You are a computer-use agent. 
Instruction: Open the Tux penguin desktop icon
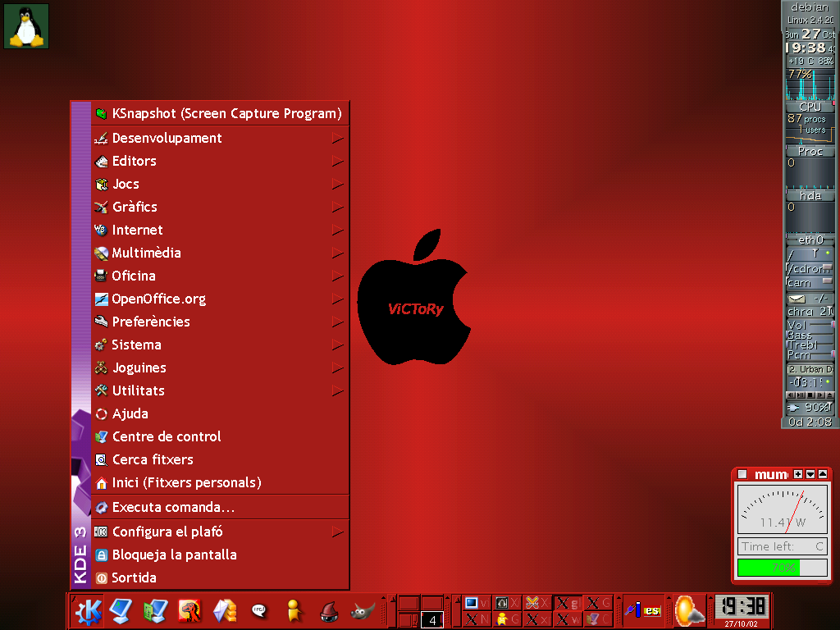coord(26,26)
